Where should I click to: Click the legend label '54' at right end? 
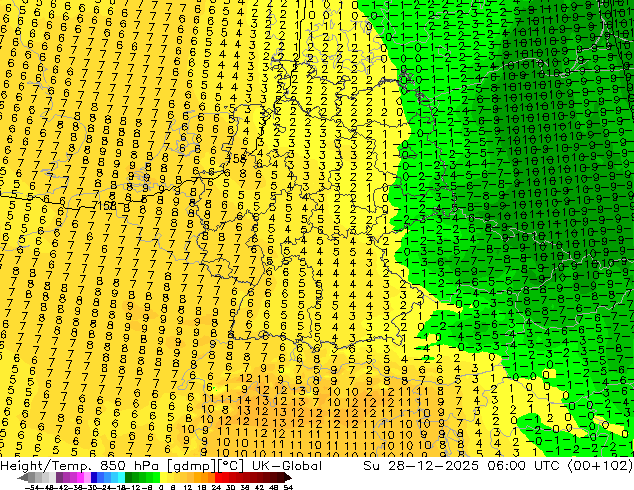click(288, 487)
